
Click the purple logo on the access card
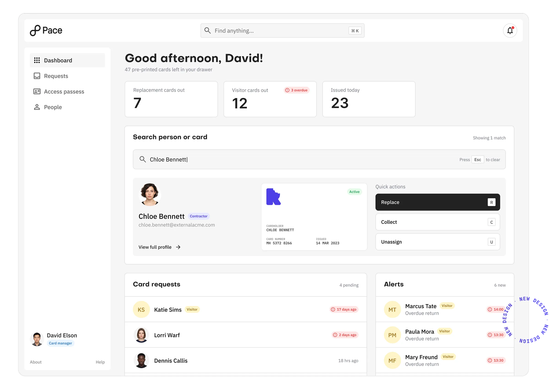(273, 197)
